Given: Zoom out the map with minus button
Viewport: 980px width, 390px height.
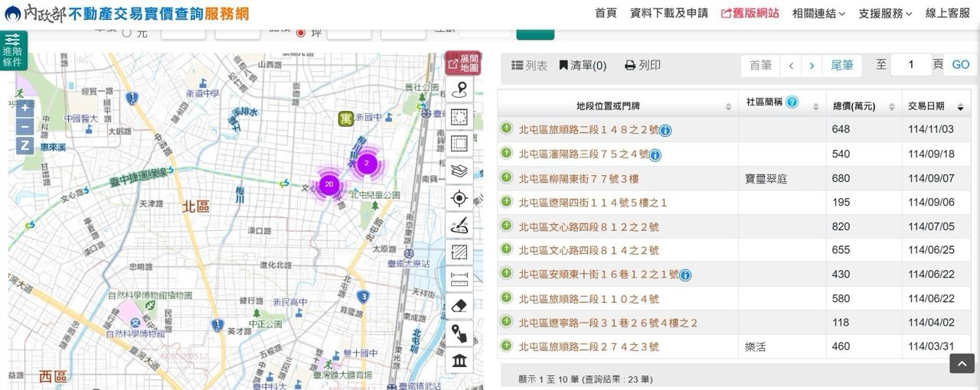Looking at the screenshot, I should [25, 127].
